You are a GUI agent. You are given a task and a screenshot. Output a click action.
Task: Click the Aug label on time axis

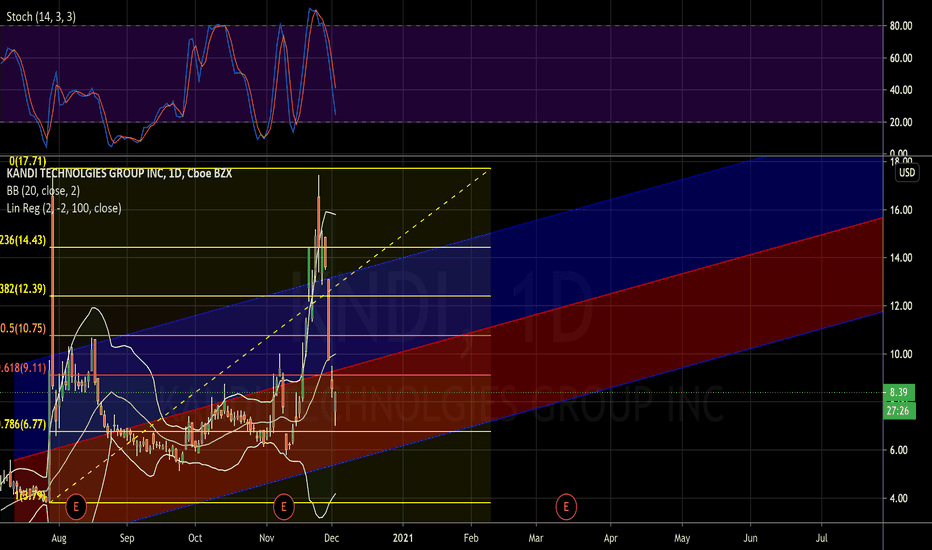click(x=59, y=538)
